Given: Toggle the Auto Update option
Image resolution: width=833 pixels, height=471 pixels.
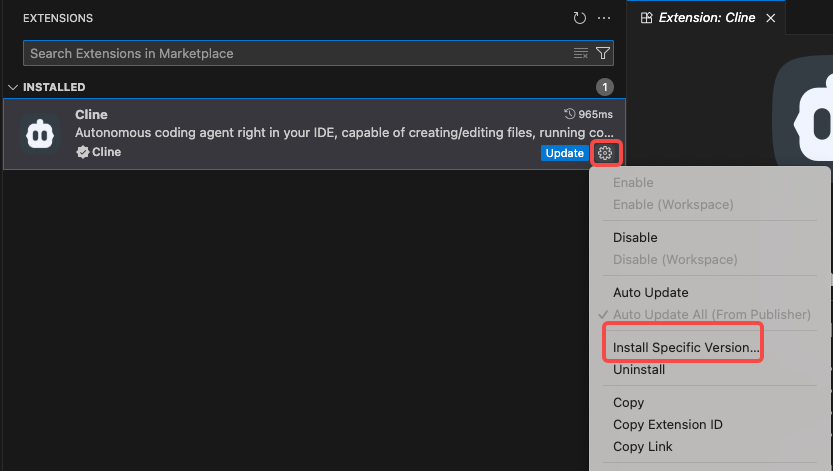Looking at the screenshot, I should (x=650, y=292).
